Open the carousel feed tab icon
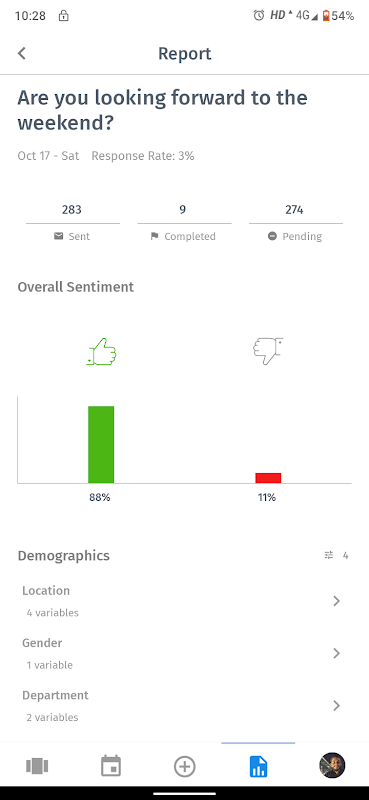This screenshot has width=369, height=800. point(37,766)
